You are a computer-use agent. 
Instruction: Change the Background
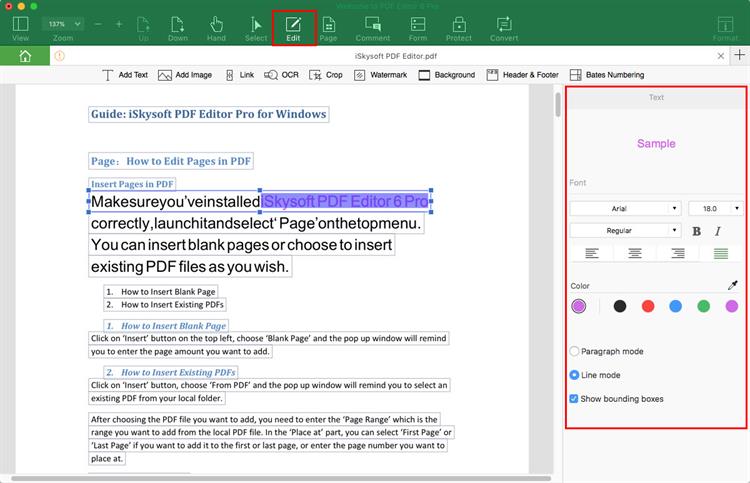(447, 75)
